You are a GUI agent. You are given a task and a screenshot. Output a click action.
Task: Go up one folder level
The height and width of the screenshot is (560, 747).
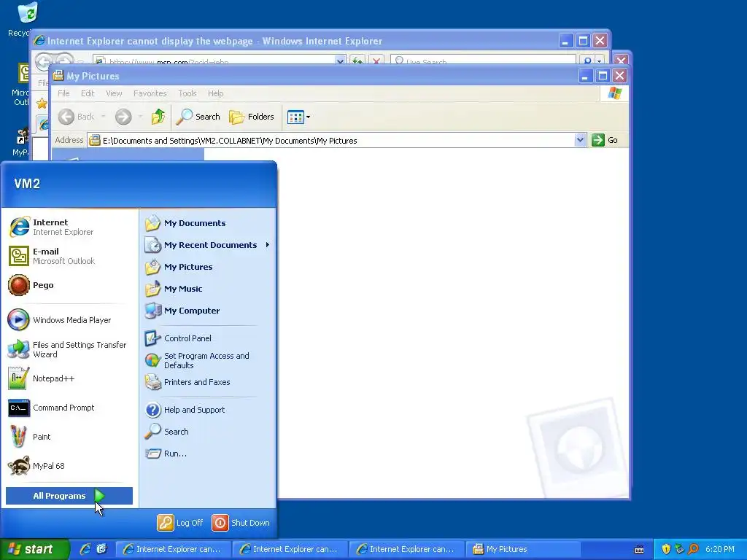158,117
